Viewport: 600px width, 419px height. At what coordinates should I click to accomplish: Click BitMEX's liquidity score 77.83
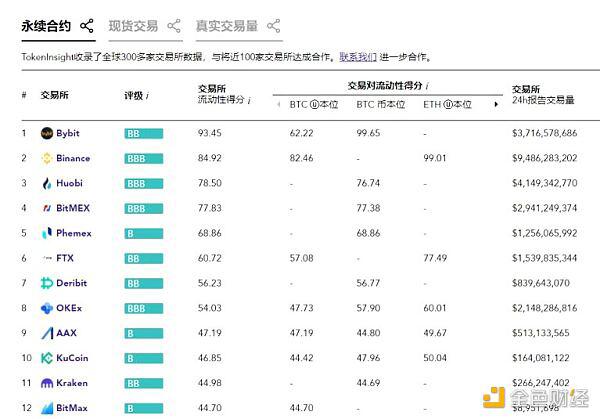pyautogui.click(x=210, y=208)
